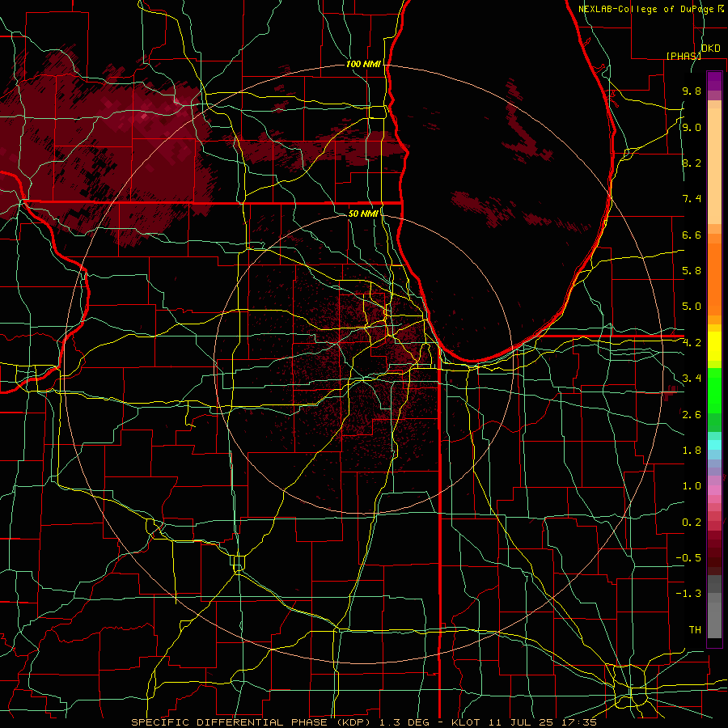Click the 7.4 scale value

692,199
